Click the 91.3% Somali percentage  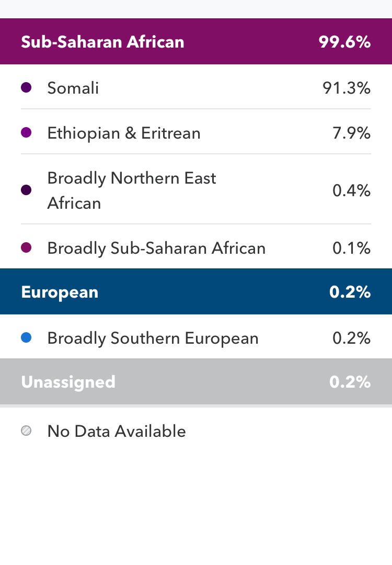346,88
